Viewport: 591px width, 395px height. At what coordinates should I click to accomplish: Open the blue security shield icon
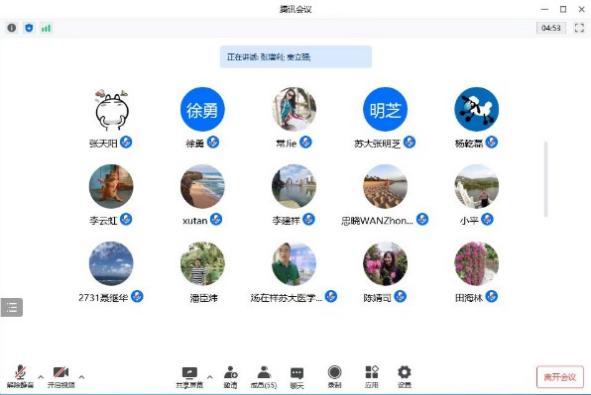click(29, 28)
